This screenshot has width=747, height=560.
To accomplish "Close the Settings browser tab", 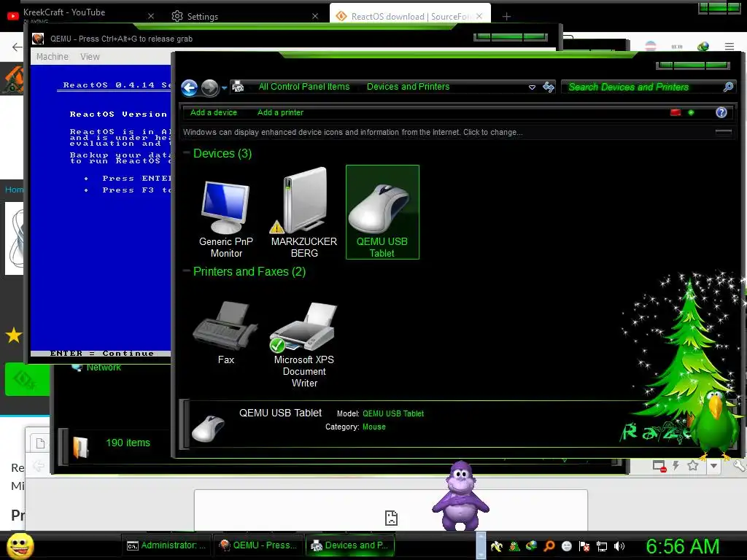I will [x=315, y=16].
